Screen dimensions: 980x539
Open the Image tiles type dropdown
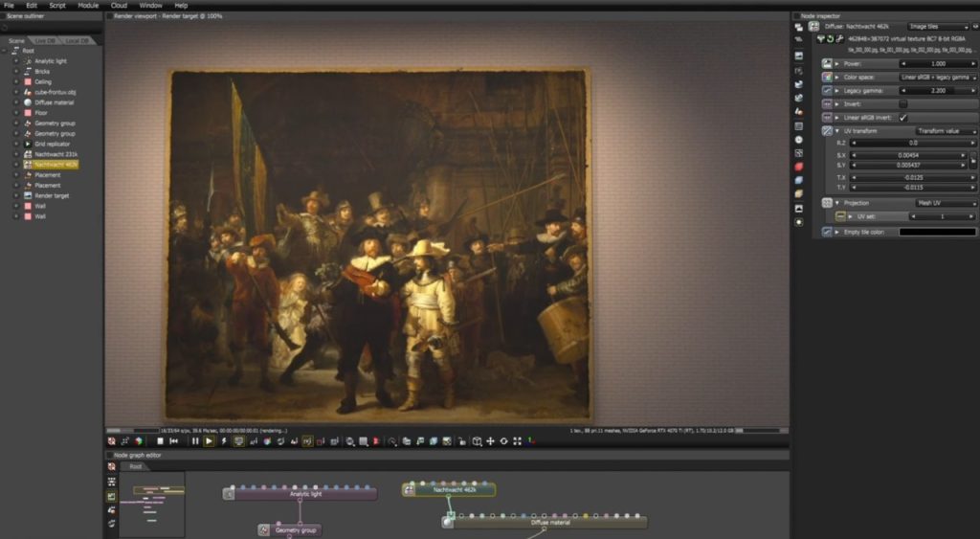[940, 26]
